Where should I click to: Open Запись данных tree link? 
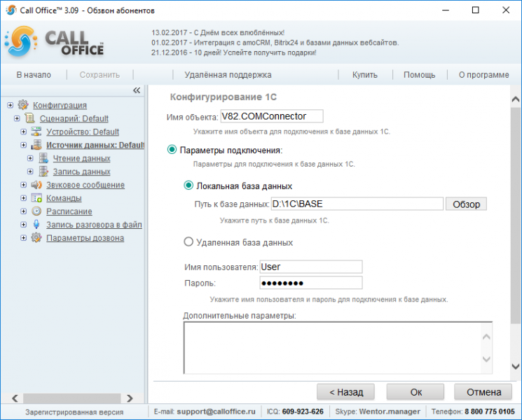(81, 172)
